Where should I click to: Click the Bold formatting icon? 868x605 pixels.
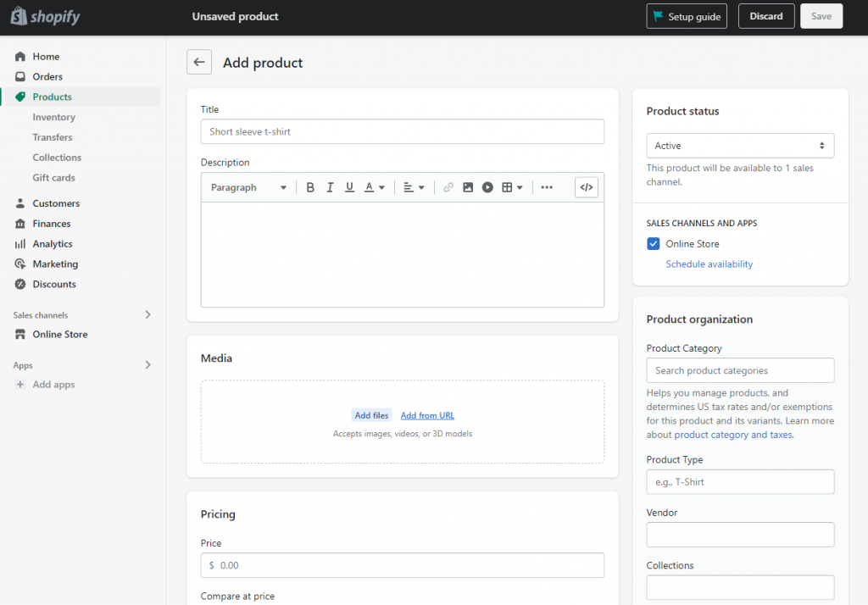[310, 187]
